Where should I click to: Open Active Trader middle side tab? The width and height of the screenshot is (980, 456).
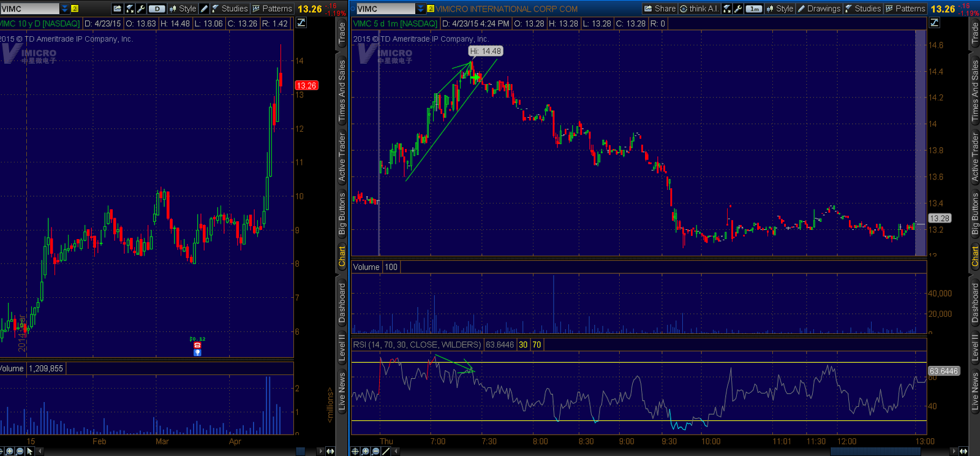click(342, 156)
